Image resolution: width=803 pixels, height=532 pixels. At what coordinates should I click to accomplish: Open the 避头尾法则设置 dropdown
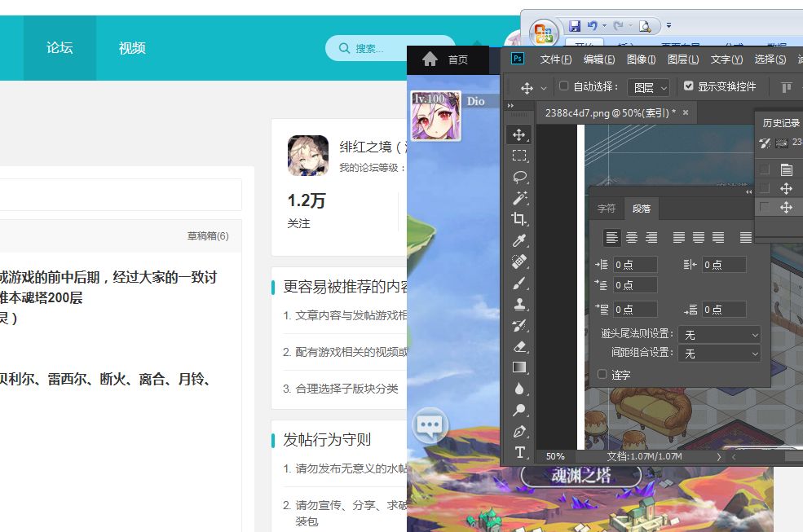click(x=720, y=334)
